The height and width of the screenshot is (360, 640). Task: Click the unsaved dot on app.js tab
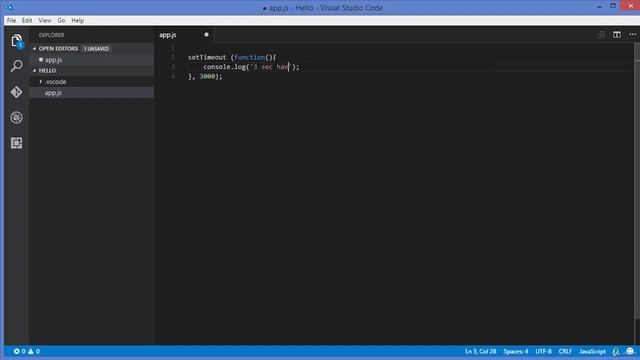point(207,35)
